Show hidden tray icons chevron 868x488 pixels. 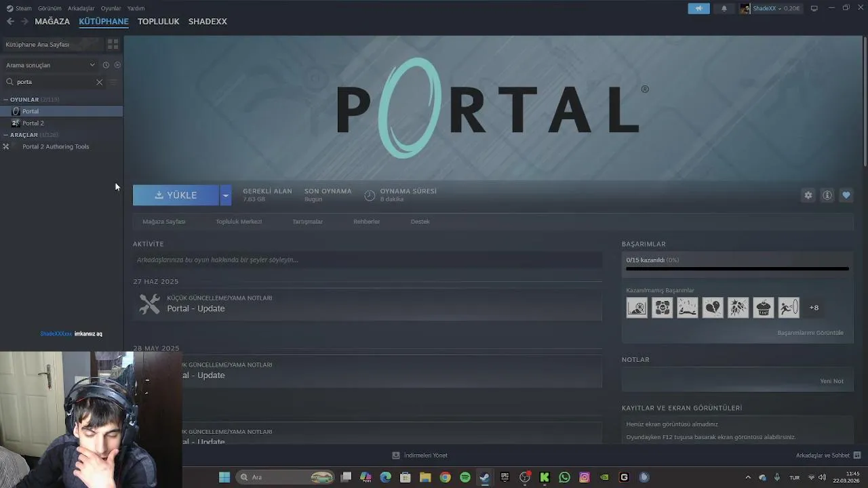[748, 477]
